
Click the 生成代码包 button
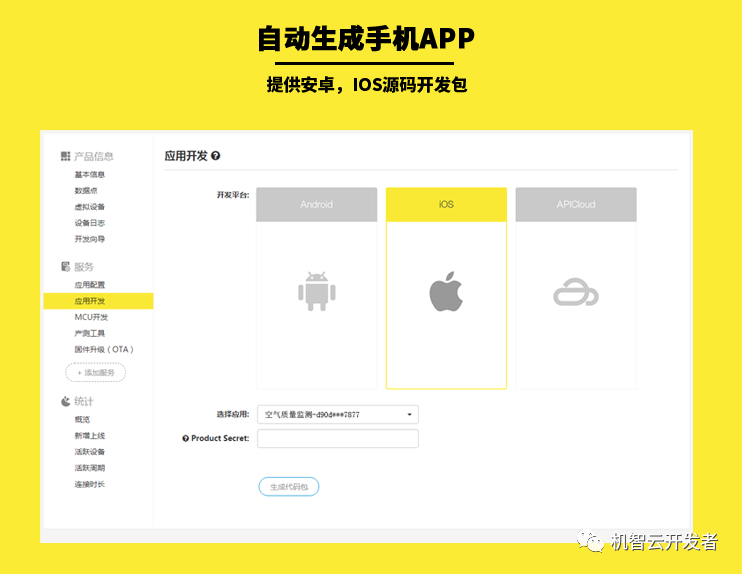(x=289, y=486)
